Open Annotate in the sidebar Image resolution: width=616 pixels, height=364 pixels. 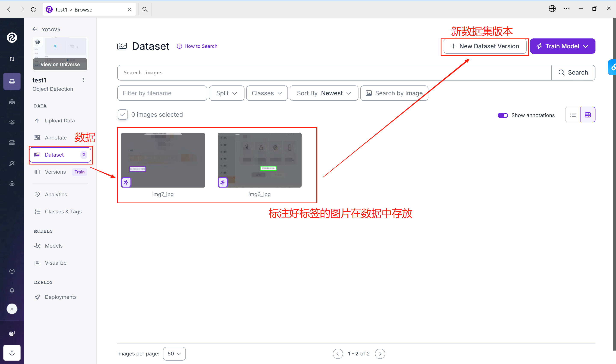click(x=56, y=138)
